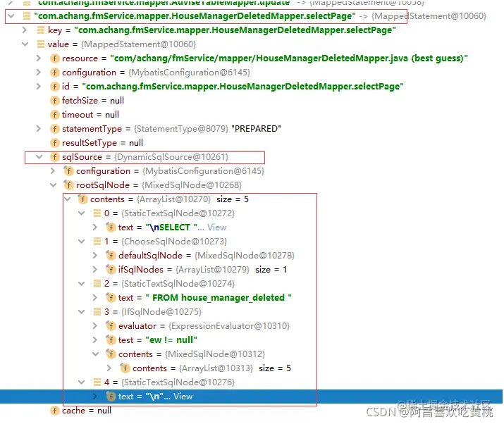
Task: Collapse element 1 ChooseSqlNode@10273
Action: point(82,242)
